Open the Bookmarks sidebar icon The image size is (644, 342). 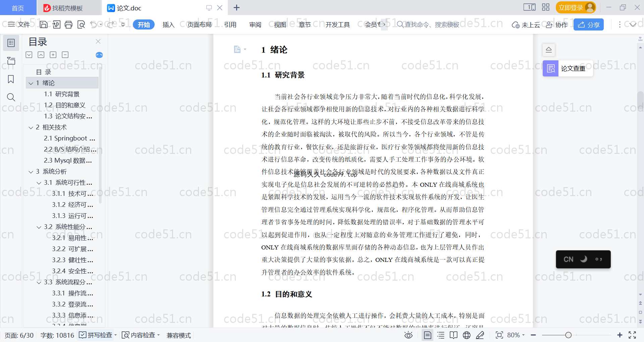pyautogui.click(x=11, y=79)
